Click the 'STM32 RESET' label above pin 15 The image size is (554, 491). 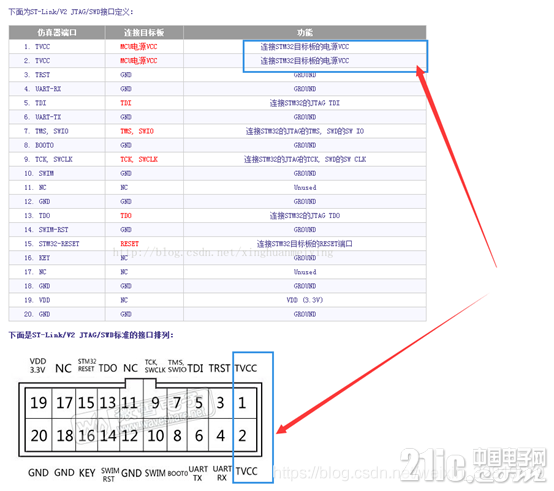[x=87, y=365]
